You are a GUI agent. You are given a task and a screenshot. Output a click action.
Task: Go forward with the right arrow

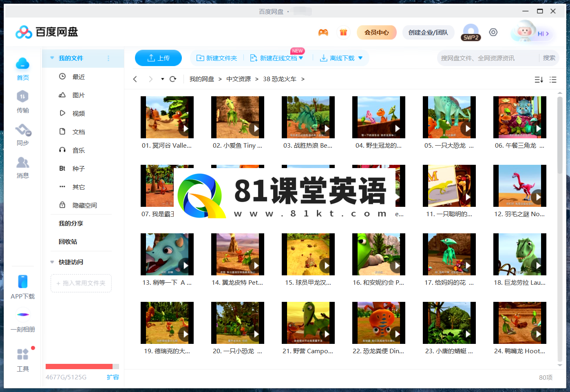click(150, 79)
